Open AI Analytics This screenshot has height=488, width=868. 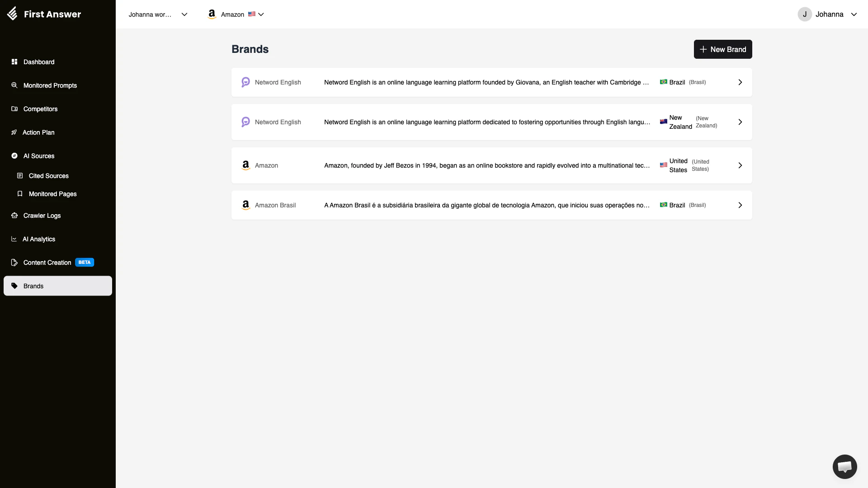[39, 239]
